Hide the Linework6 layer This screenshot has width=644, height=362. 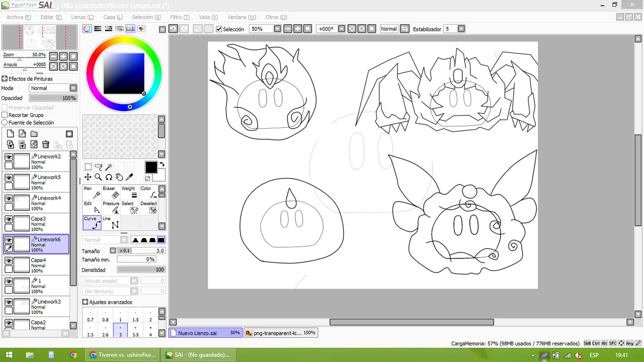click(9, 240)
